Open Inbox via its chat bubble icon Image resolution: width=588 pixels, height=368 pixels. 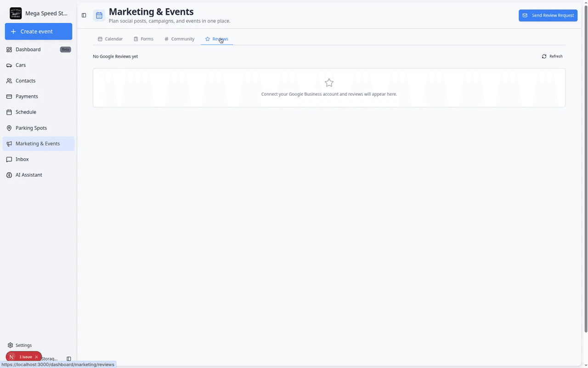coord(9,159)
